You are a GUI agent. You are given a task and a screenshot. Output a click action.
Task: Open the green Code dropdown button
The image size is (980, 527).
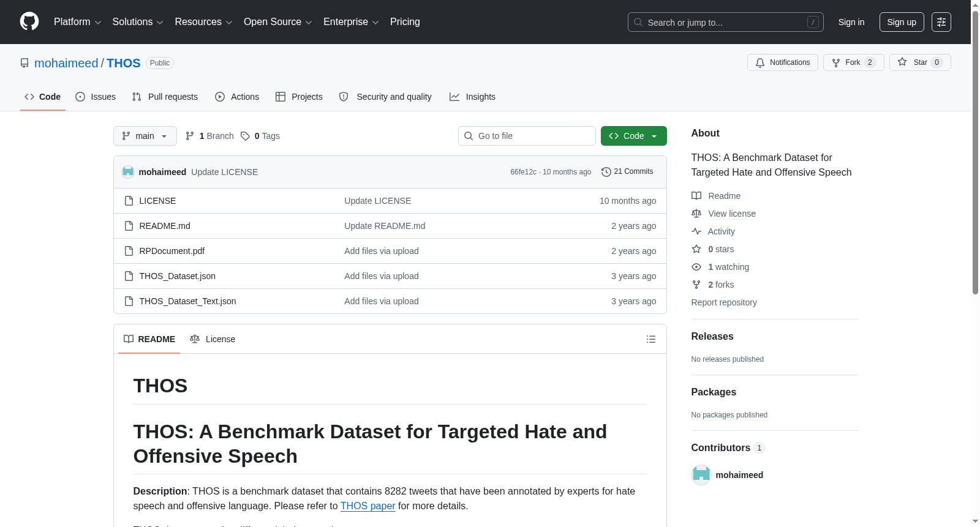coord(634,136)
